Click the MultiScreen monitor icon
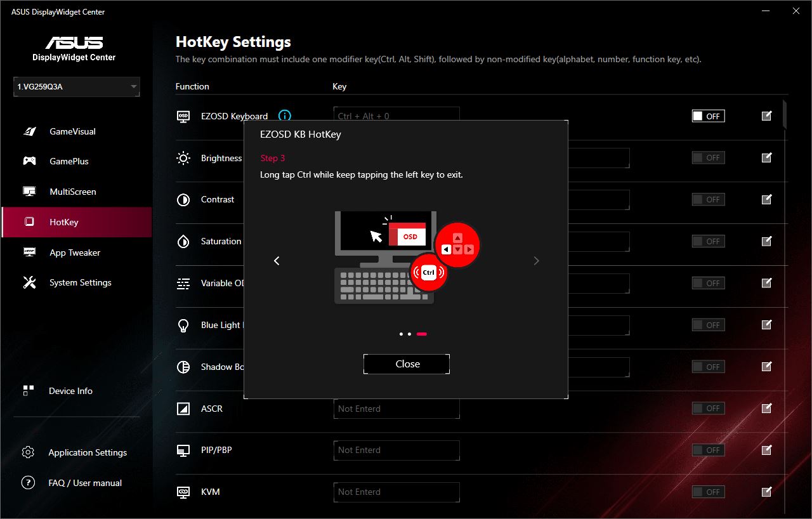Screen dimensions: 812x519 point(29,192)
